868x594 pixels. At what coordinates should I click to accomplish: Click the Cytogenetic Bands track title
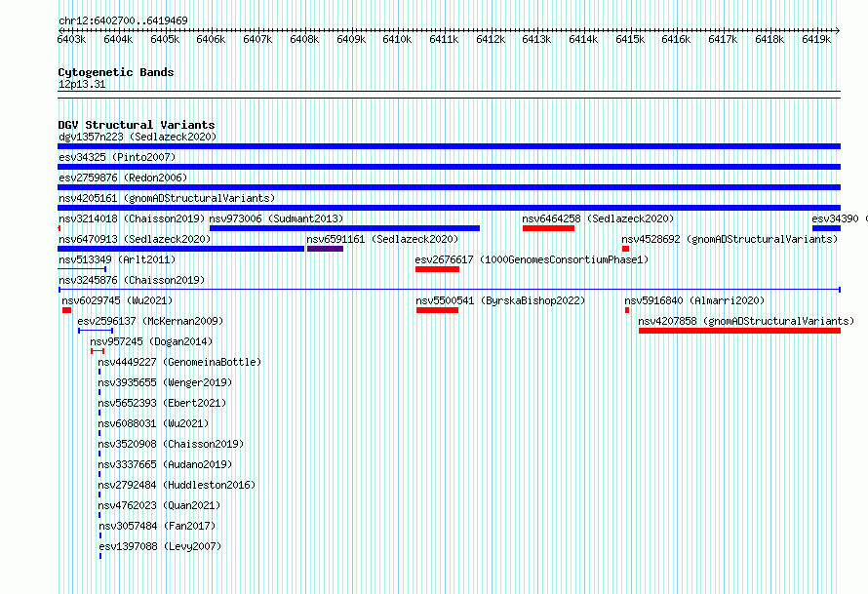pos(116,72)
